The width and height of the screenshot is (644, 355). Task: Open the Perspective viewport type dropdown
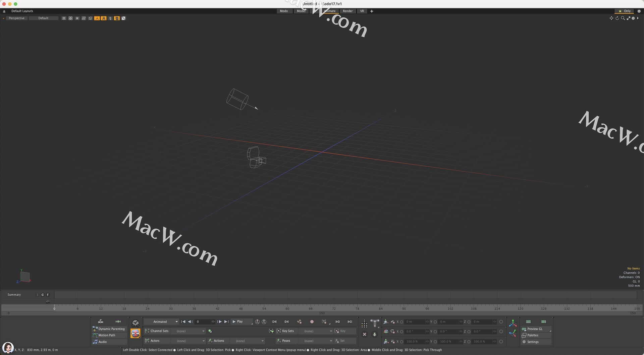click(16, 18)
